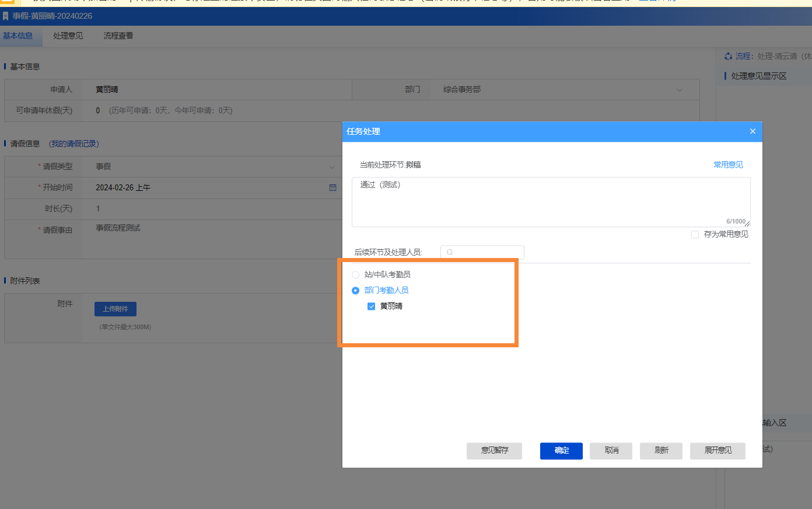812x509 pixels.
Task: Click the 基本信息 section heading
Action: [25, 67]
